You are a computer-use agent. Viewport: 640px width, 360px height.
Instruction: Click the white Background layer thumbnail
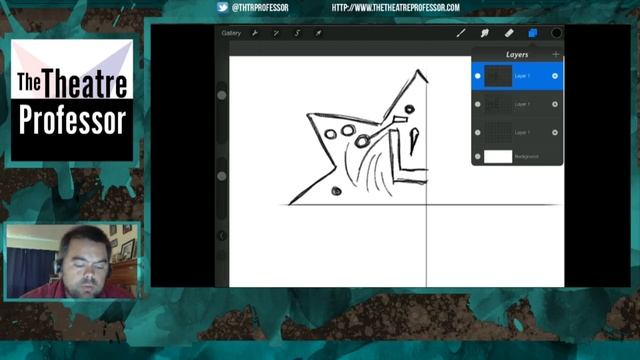pyautogui.click(x=498, y=156)
